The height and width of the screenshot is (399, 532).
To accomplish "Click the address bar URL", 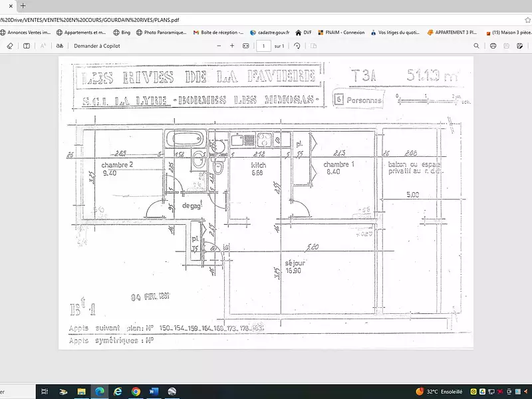I will (x=90, y=20).
